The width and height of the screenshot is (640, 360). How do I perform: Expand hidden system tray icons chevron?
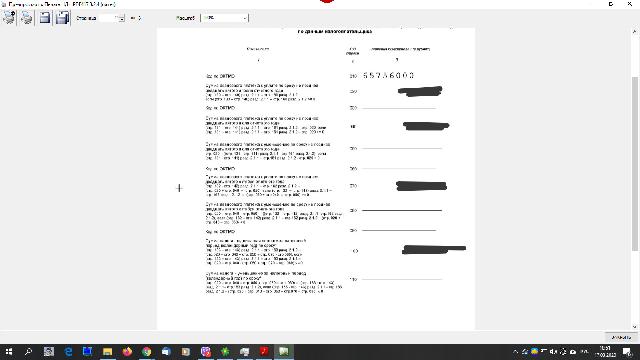coord(516,351)
